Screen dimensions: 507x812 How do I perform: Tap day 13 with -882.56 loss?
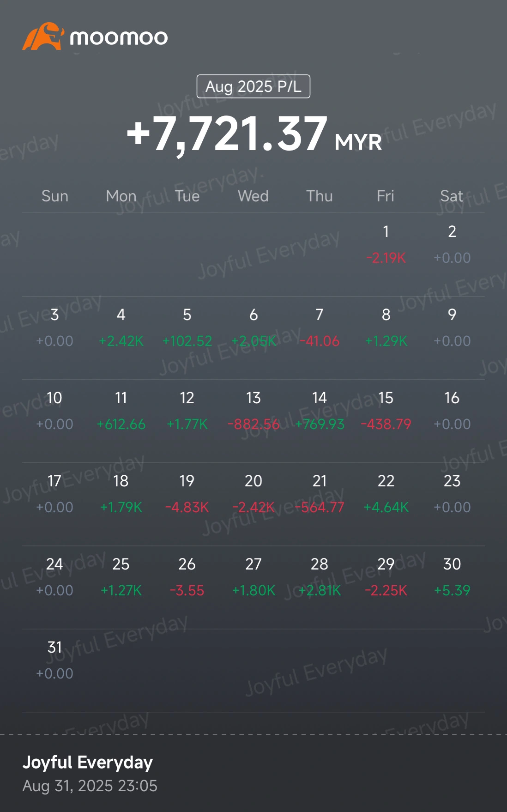[x=253, y=411]
